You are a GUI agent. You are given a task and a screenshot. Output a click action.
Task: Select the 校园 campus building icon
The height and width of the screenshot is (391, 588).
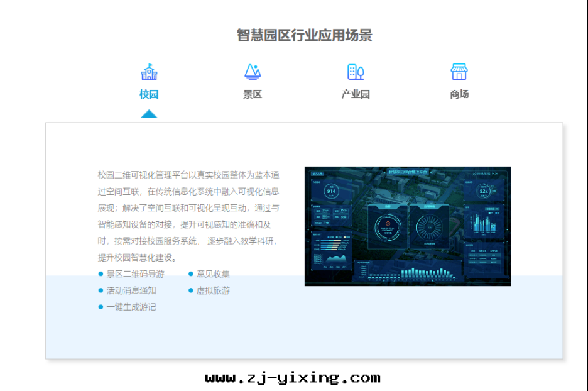click(x=149, y=71)
